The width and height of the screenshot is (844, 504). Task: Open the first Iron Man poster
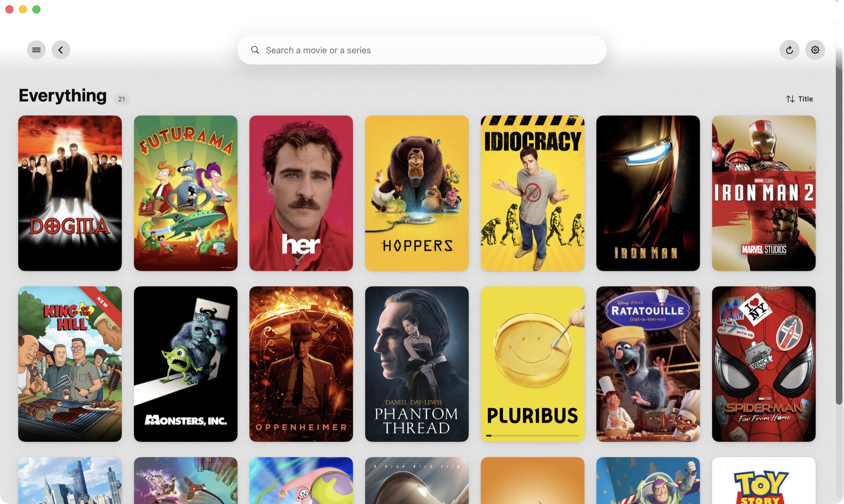coord(648,193)
